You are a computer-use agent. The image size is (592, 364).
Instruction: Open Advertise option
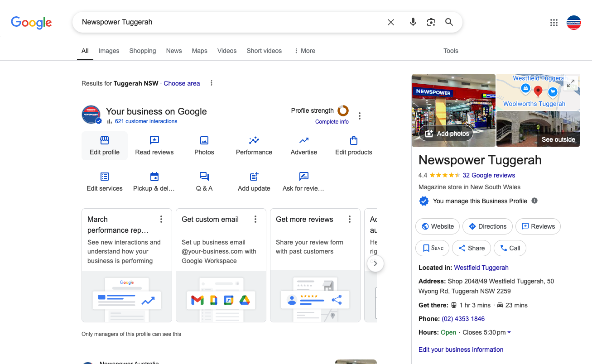pos(304,146)
